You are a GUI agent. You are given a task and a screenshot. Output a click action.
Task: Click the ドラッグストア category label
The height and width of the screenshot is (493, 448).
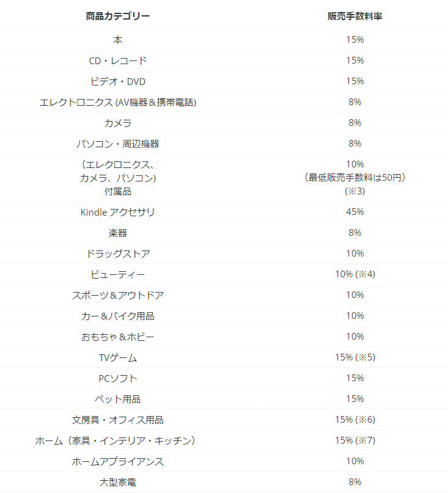118,254
